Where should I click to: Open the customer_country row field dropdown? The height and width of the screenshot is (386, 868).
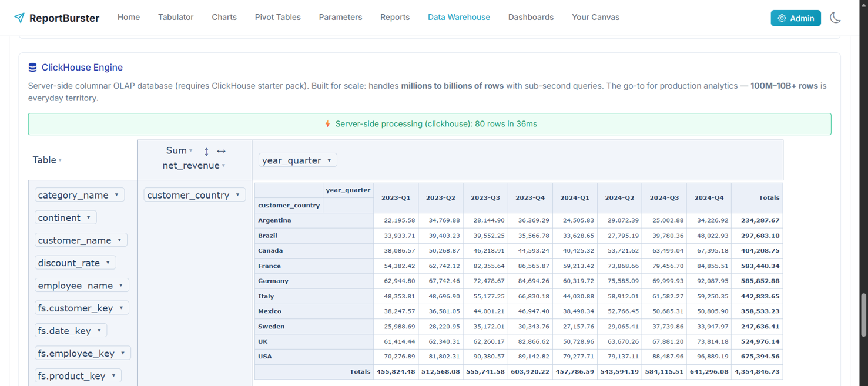pyautogui.click(x=238, y=194)
